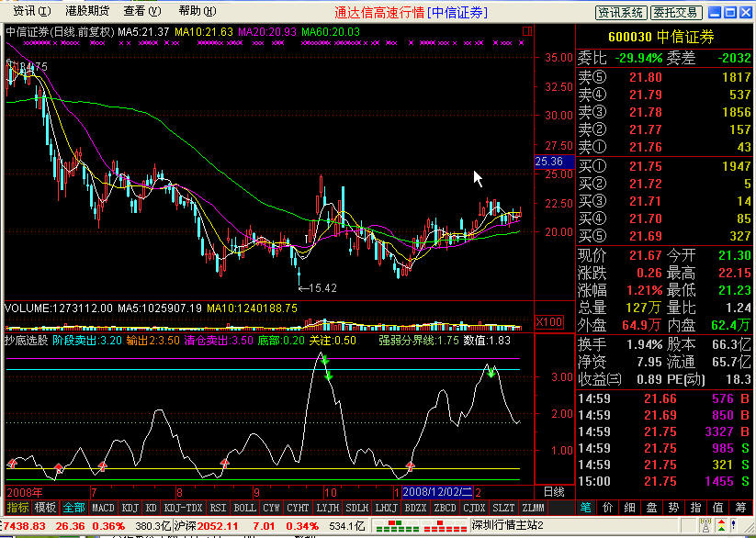Switch to the BDZX indicator
The width and height of the screenshot is (756, 538).
pyautogui.click(x=415, y=508)
